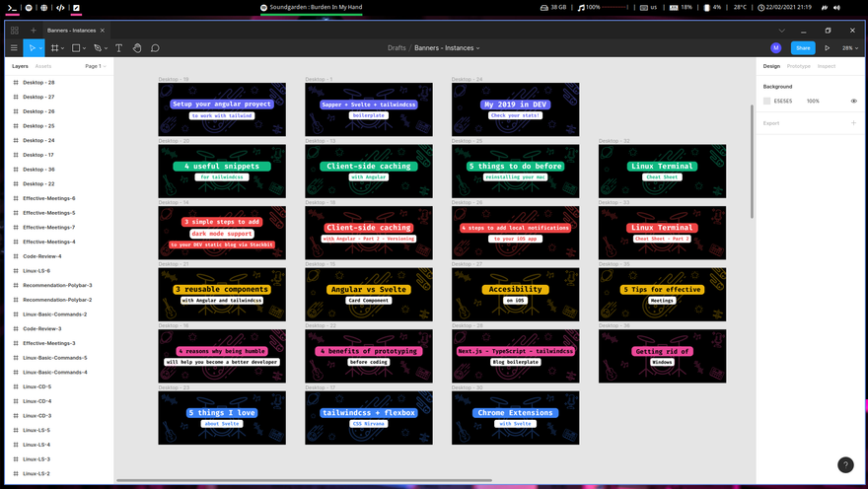
Task: Add an export setting with plus
Action: click(854, 123)
